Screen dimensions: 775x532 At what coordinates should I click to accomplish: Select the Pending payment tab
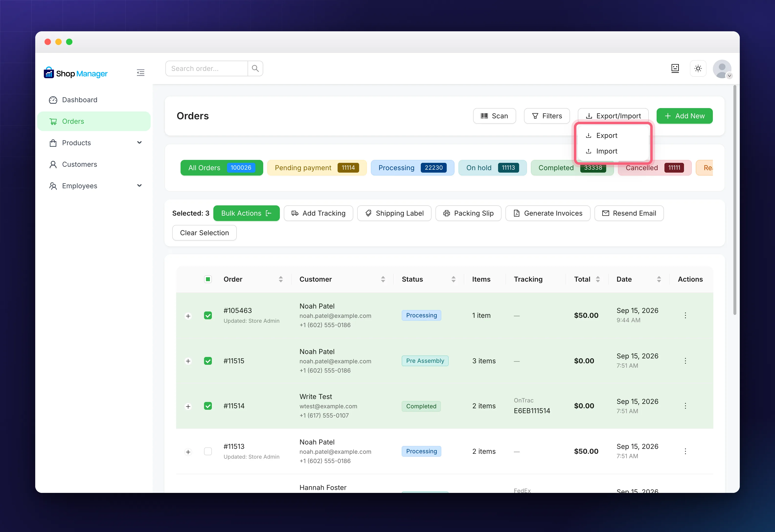click(317, 168)
